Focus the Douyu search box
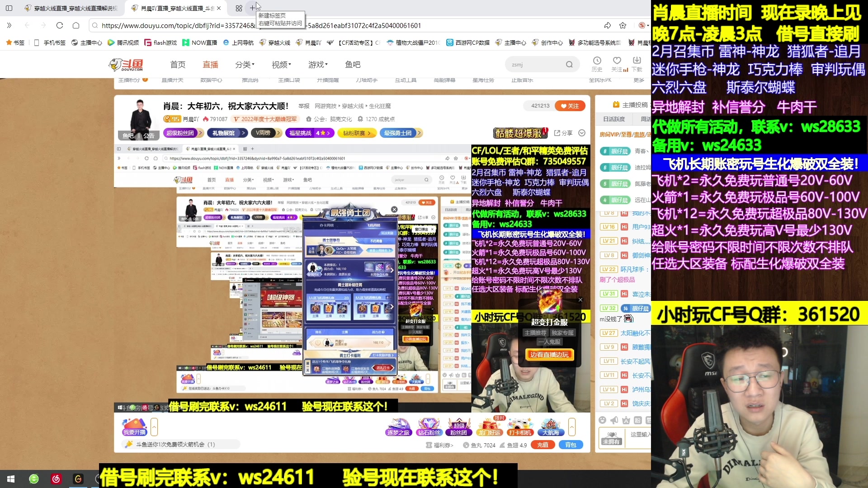The image size is (868, 488). click(536, 65)
